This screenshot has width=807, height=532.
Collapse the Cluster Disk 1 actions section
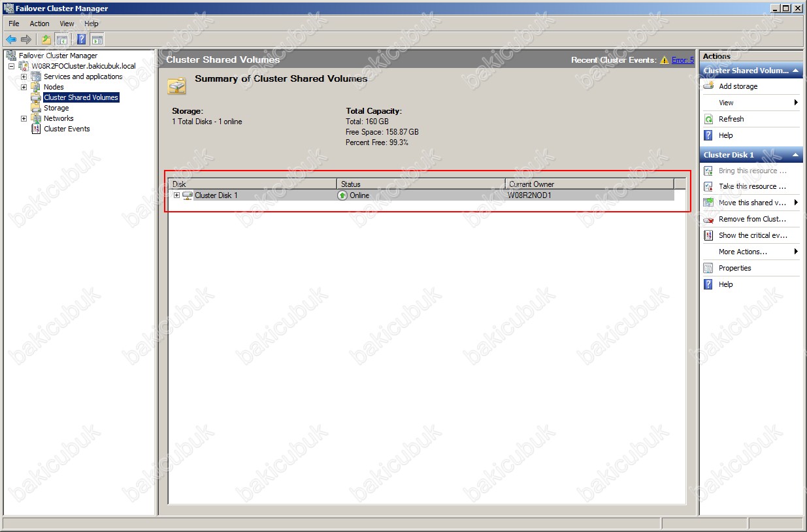pos(796,155)
